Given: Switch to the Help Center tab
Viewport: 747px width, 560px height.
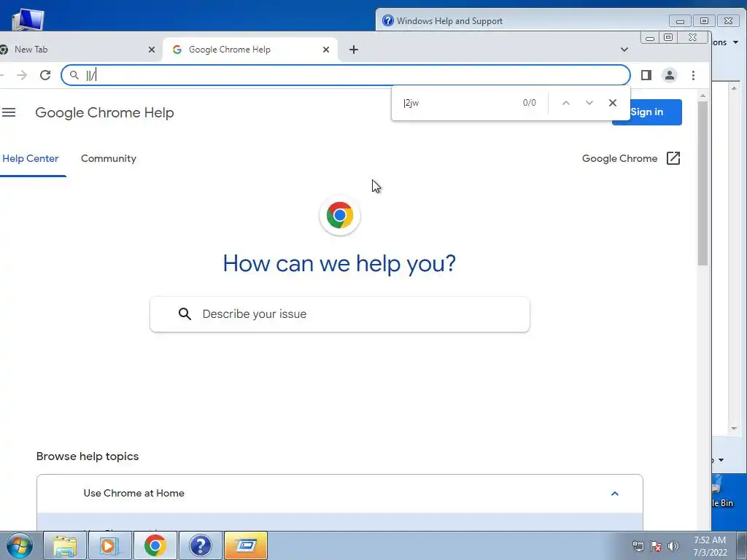Looking at the screenshot, I should (31, 158).
